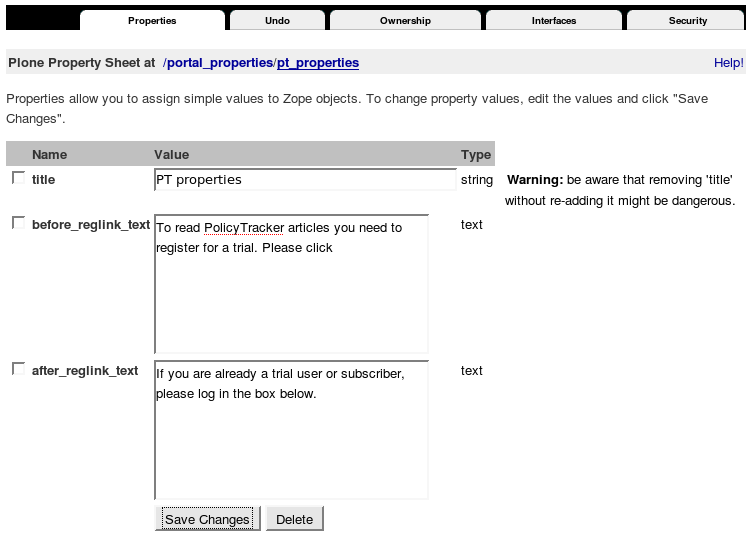Click the Type column header
The height and width of the screenshot is (552, 753).
coord(476,154)
